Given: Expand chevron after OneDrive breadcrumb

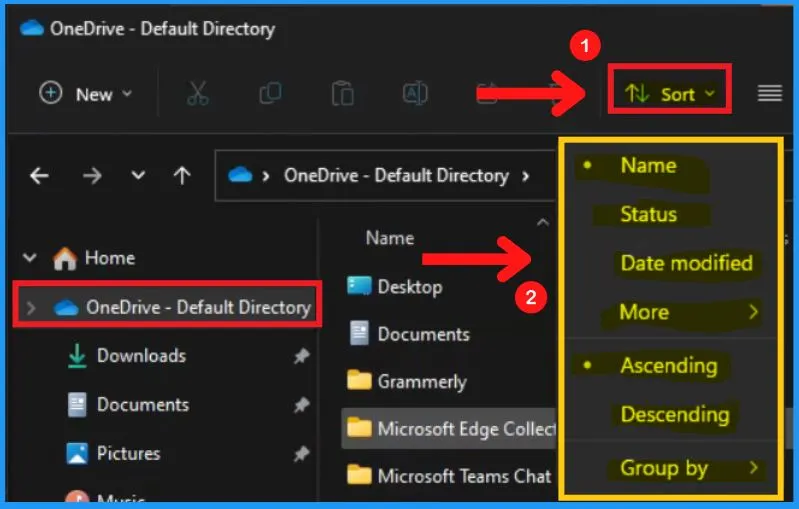Looking at the screenshot, I should click(x=525, y=176).
